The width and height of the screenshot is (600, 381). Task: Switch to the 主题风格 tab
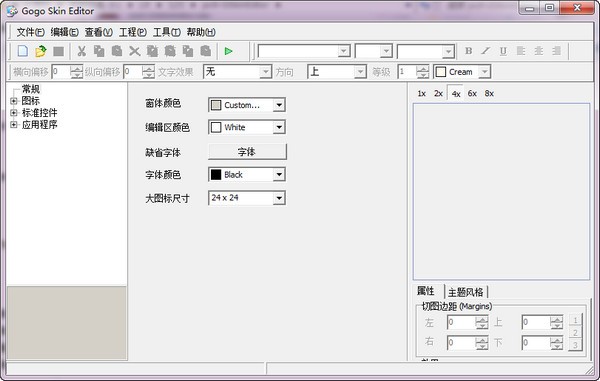tap(466, 292)
